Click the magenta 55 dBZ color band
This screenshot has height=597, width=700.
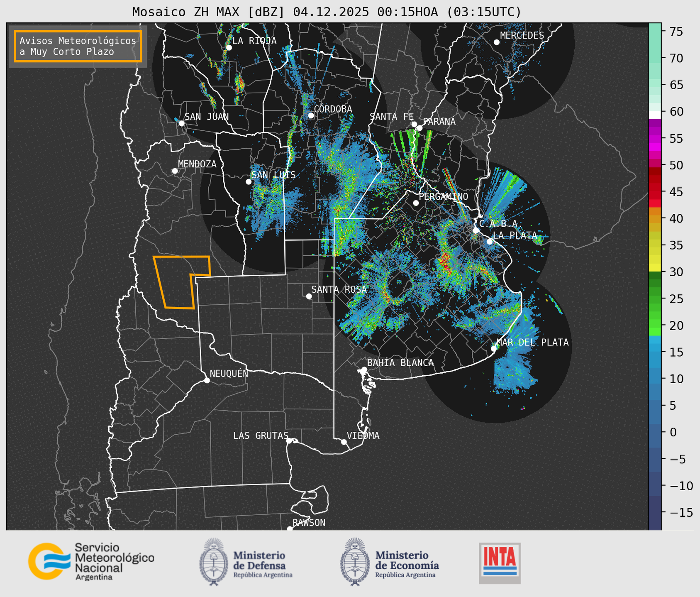click(655, 139)
